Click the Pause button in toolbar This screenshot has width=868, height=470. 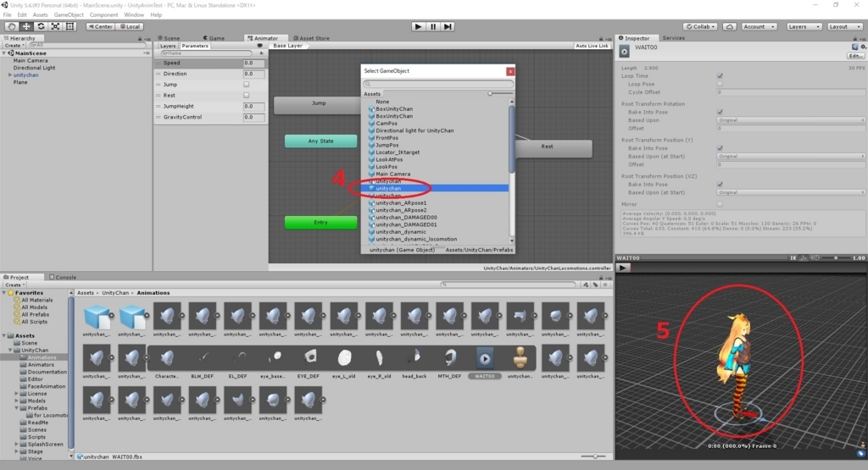(433, 26)
